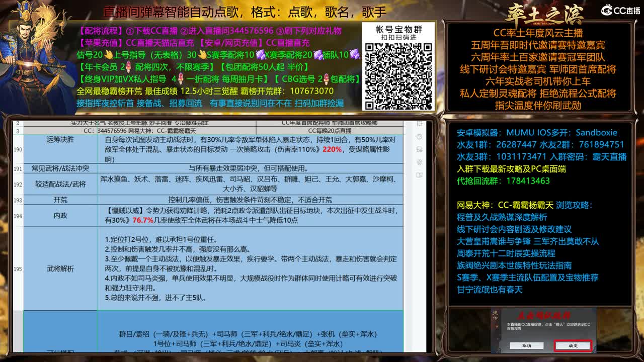Click the 武将解析 label cell
644x362 pixels.
tap(60, 269)
